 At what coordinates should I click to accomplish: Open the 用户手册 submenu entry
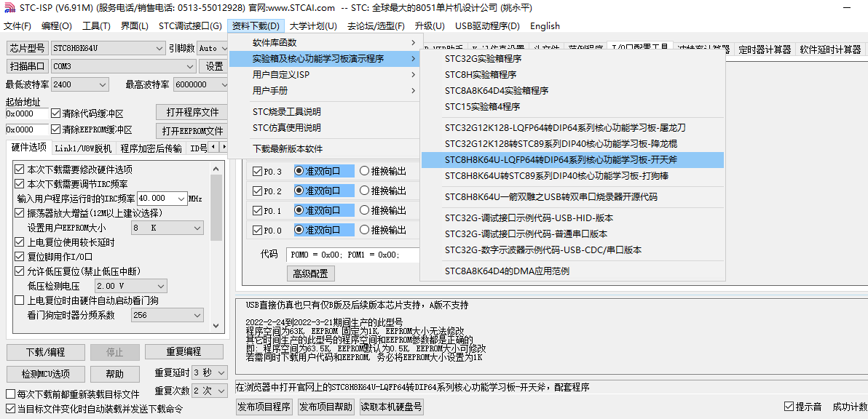click(x=325, y=91)
